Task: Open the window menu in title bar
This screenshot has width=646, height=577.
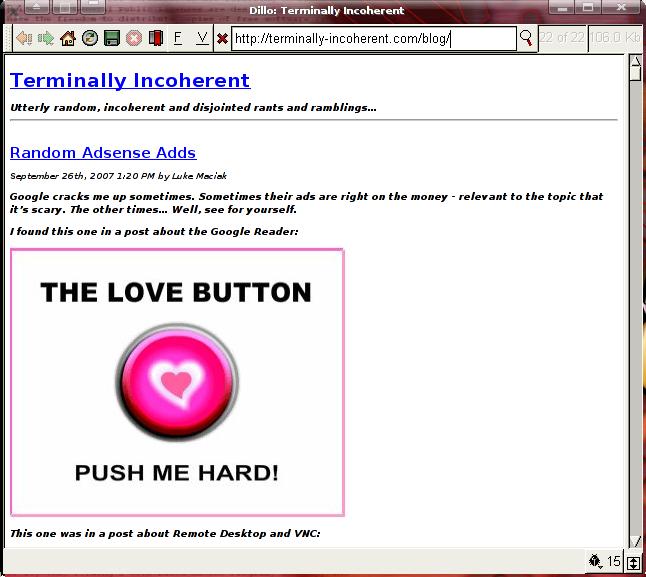Action: pyautogui.click(x=35, y=9)
